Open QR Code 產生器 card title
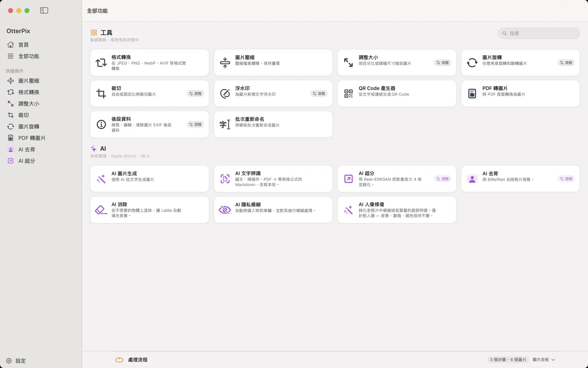 pos(377,88)
